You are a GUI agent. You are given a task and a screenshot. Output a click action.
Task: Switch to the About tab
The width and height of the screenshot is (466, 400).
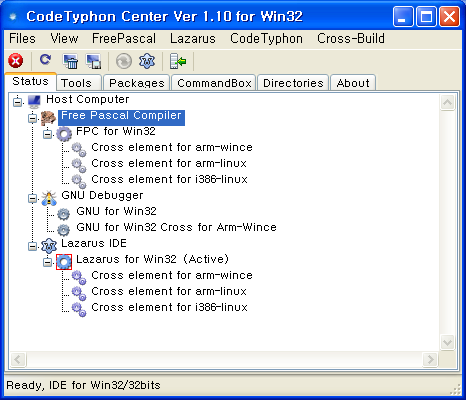pos(353,83)
